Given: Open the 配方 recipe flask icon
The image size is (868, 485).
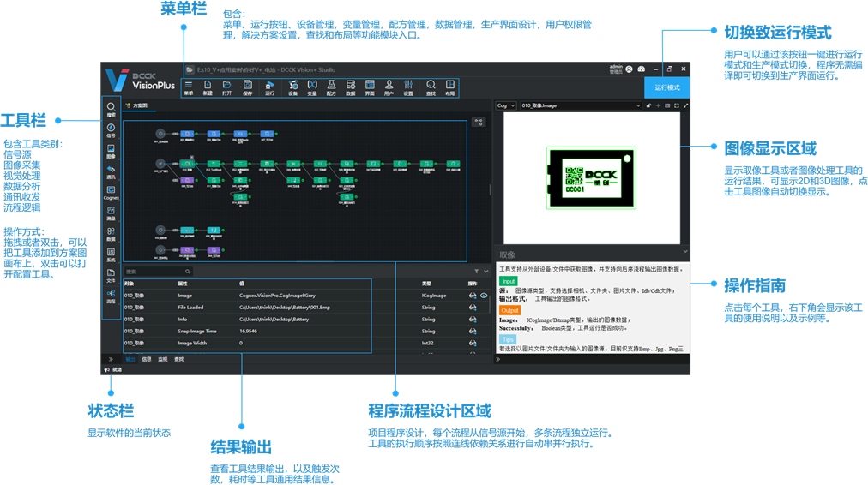Looking at the screenshot, I should [x=331, y=87].
